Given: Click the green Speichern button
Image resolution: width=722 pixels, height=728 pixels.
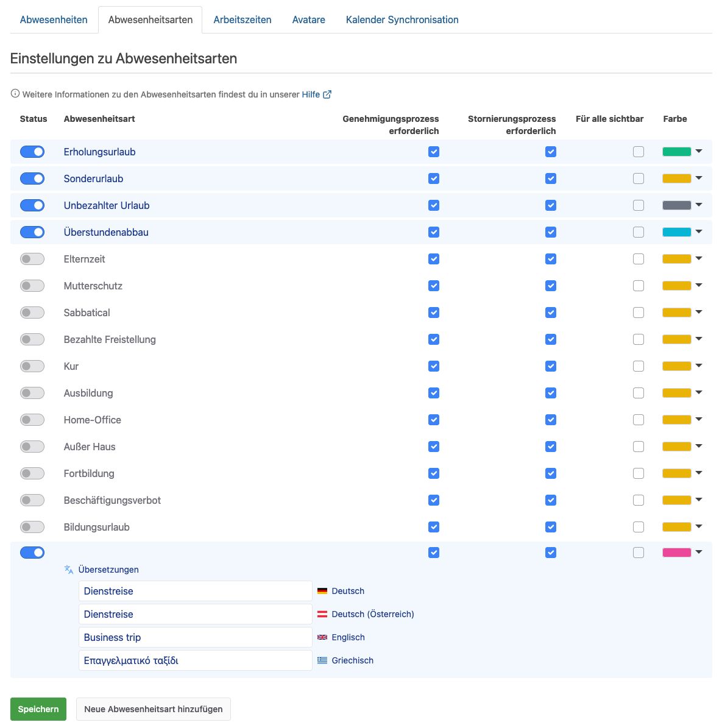Looking at the screenshot, I should 38,709.
